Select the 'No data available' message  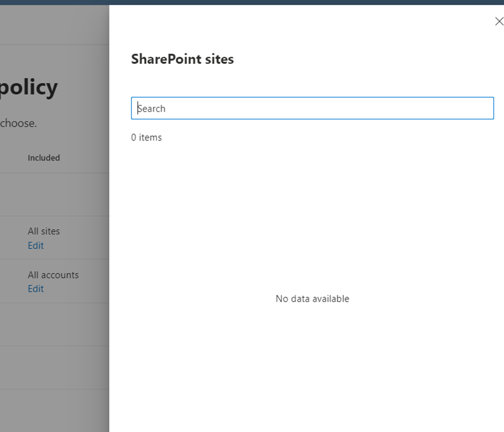[x=313, y=298]
